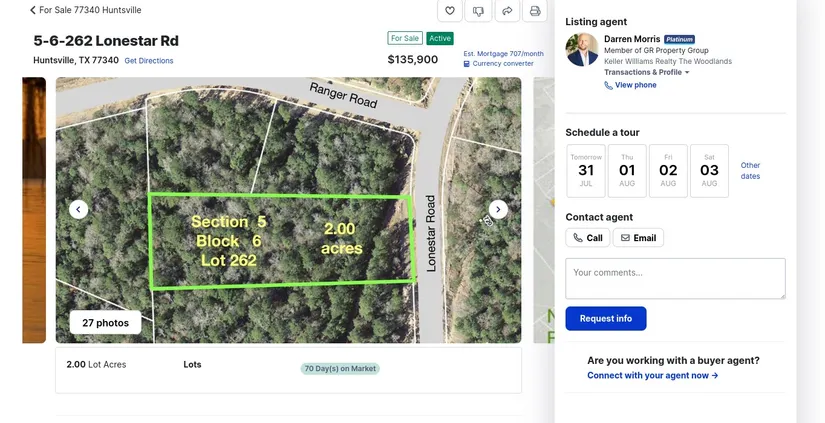The height and width of the screenshot is (423, 825).
Task: Click View phone for the agent
Action: point(635,85)
